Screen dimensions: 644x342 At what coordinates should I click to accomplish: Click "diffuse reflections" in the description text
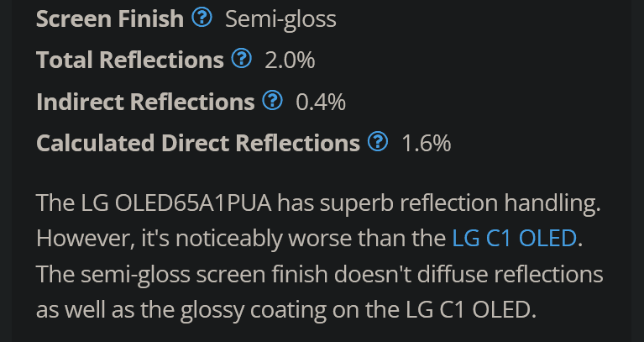(x=510, y=274)
